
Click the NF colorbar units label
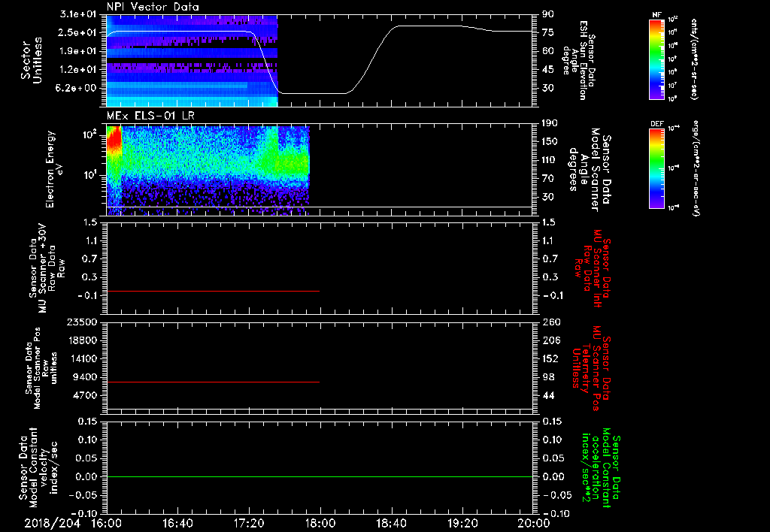[694, 59]
